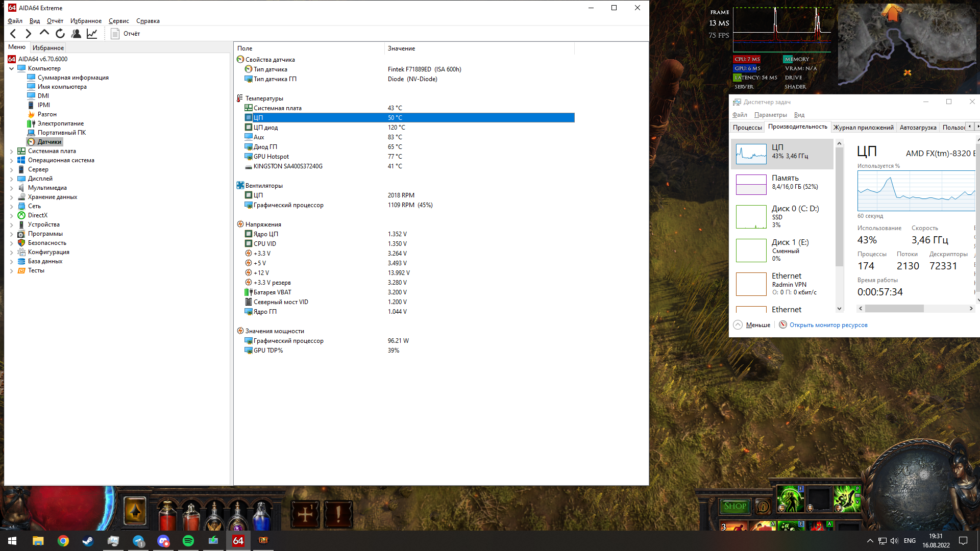Select Память in Task Manager performance list

tap(782, 185)
